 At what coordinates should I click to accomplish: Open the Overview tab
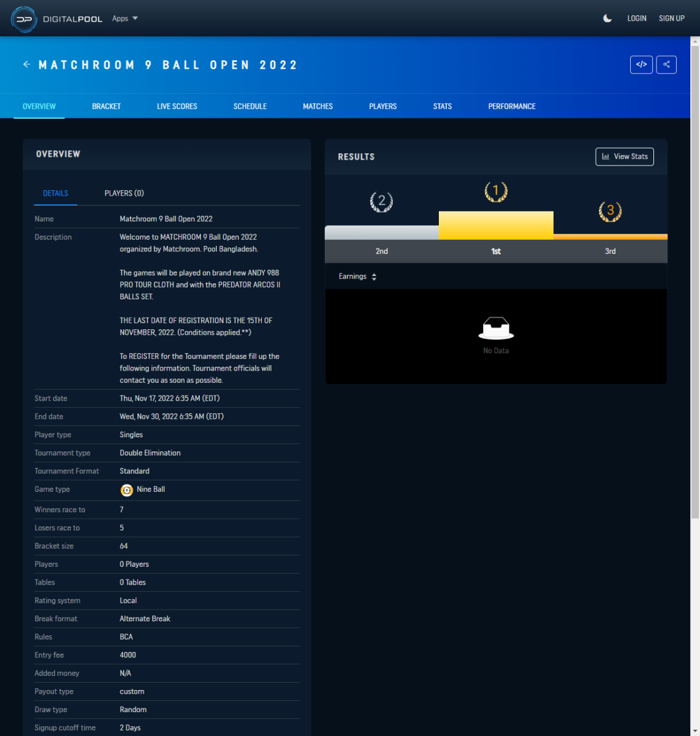coord(39,106)
